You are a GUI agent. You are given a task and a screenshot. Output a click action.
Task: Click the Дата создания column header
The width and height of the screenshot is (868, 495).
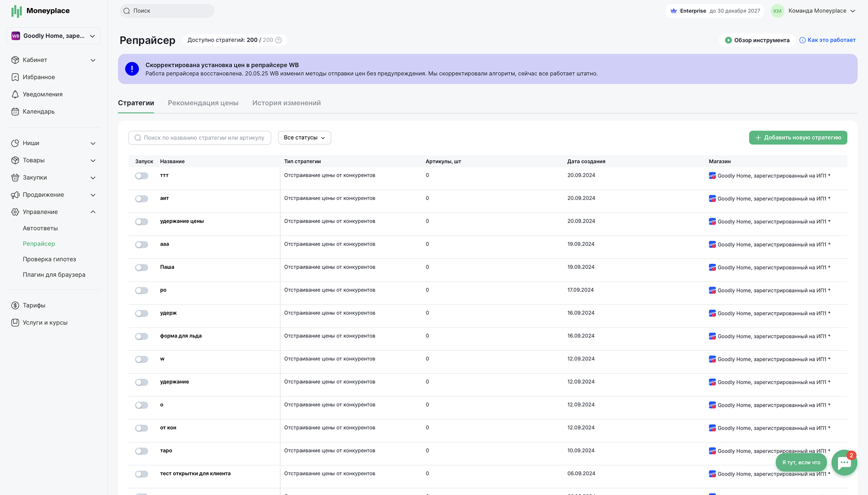point(586,161)
